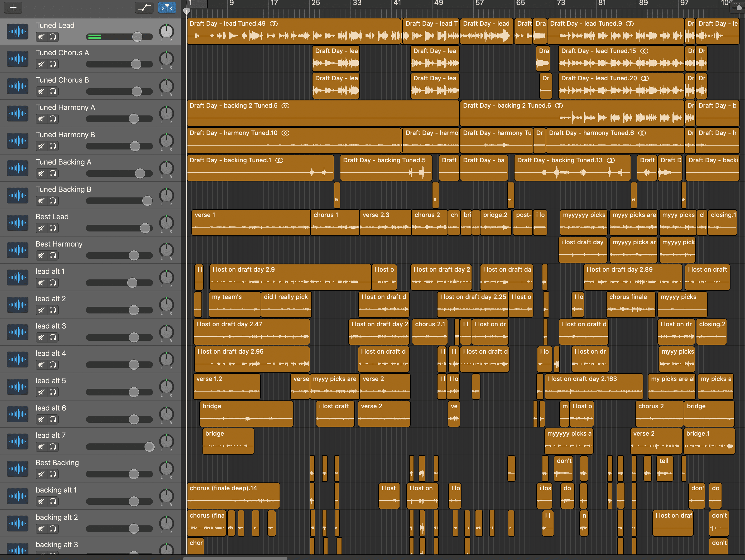The width and height of the screenshot is (745, 560).
Task: Solo the Tuned Backing A track
Action: point(53,173)
